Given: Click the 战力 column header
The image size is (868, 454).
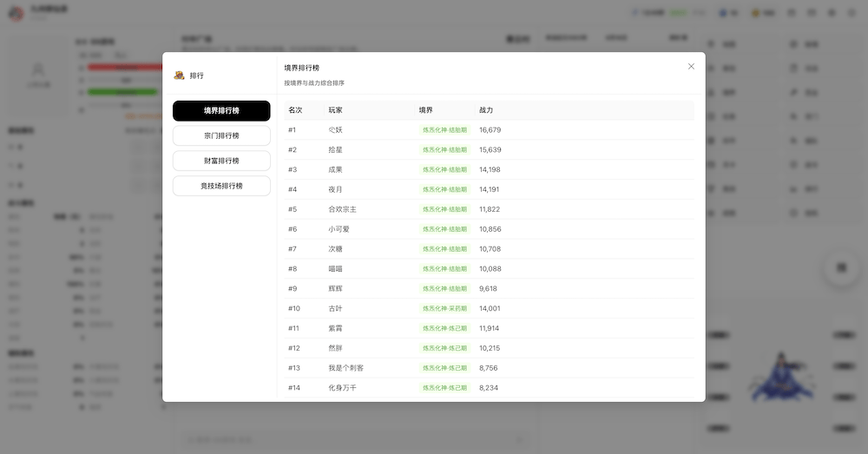Looking at the screenshot, I should pyautogui.click(x=486, y=110).
